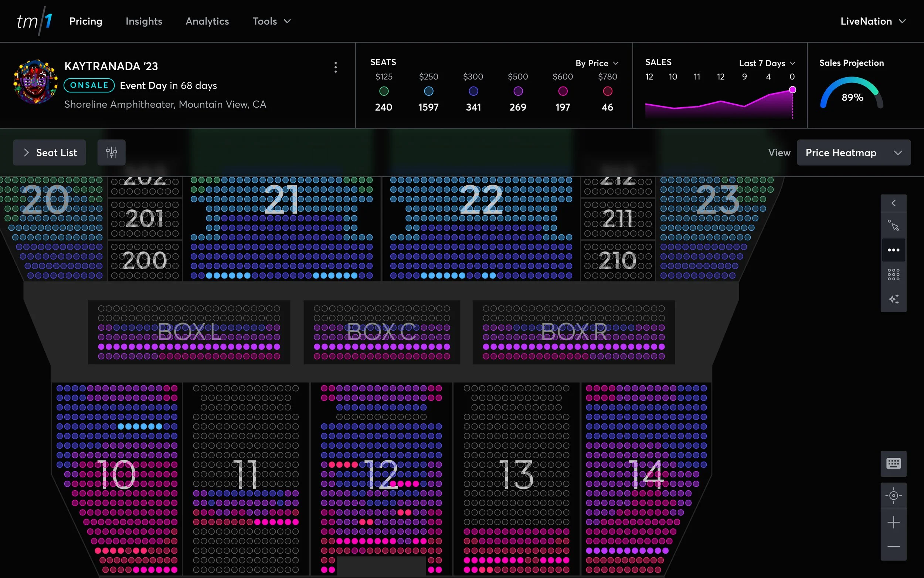
Task: Recenter the seat map with crosshair icon
Action: [x=893, y=496]
